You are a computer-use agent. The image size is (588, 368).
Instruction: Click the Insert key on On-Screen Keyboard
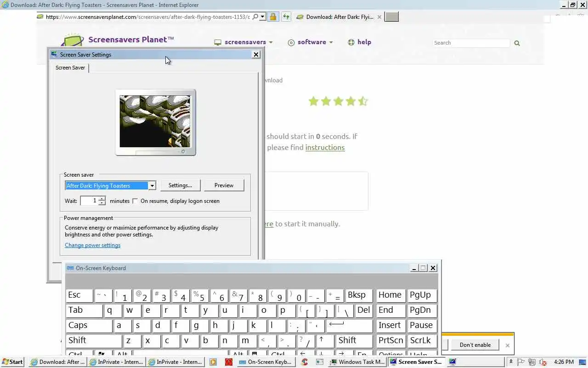[390, 326]
